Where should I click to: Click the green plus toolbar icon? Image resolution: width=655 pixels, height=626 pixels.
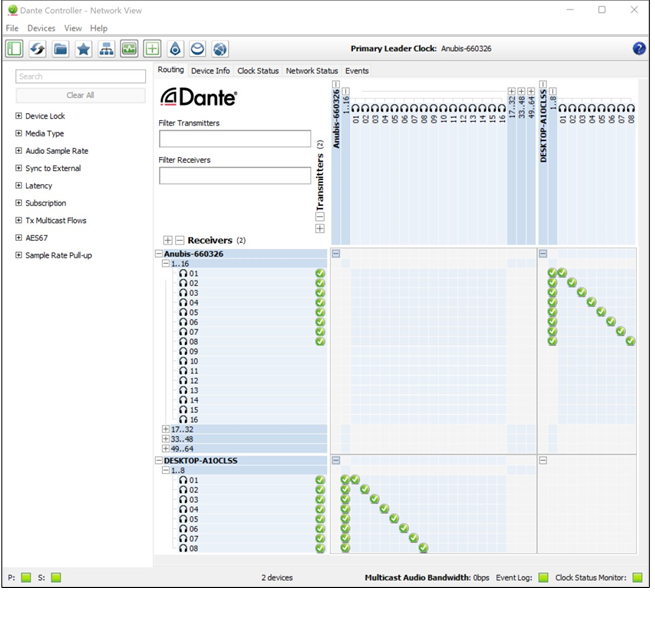coord(152,49)
